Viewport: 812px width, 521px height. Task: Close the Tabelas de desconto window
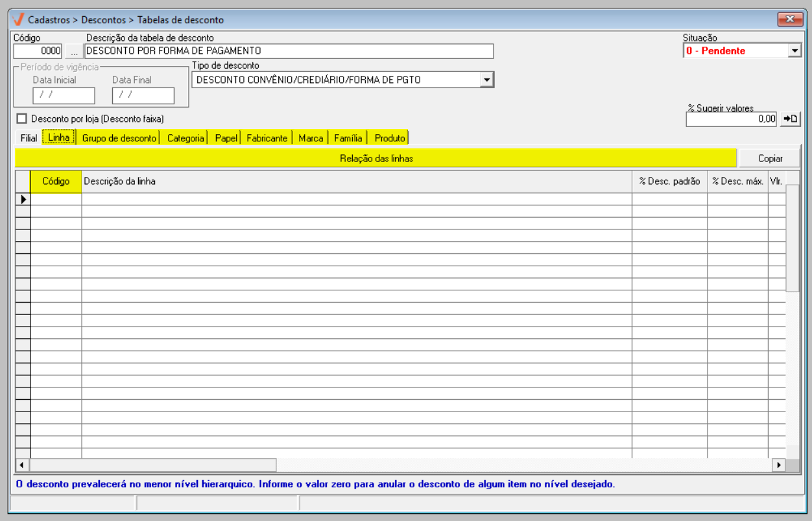(790, 19)
